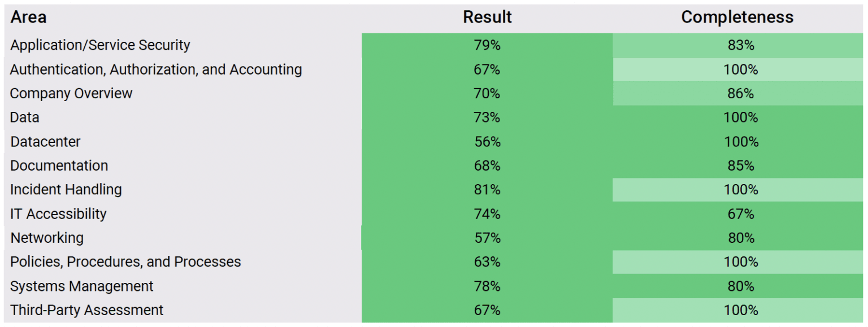The image size is (868, 327).
Task: Select the 83% completeness cell
Action: point(741,45)
